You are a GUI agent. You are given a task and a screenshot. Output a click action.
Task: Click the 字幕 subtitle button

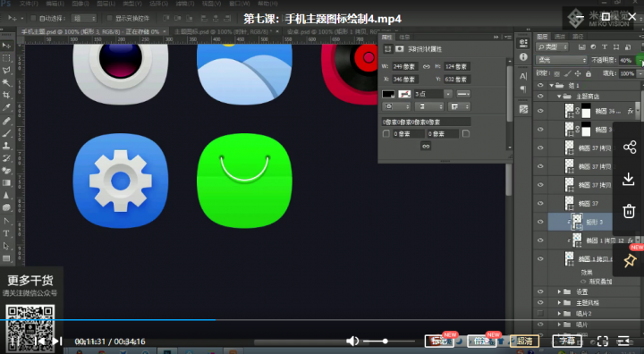[567, 341]
